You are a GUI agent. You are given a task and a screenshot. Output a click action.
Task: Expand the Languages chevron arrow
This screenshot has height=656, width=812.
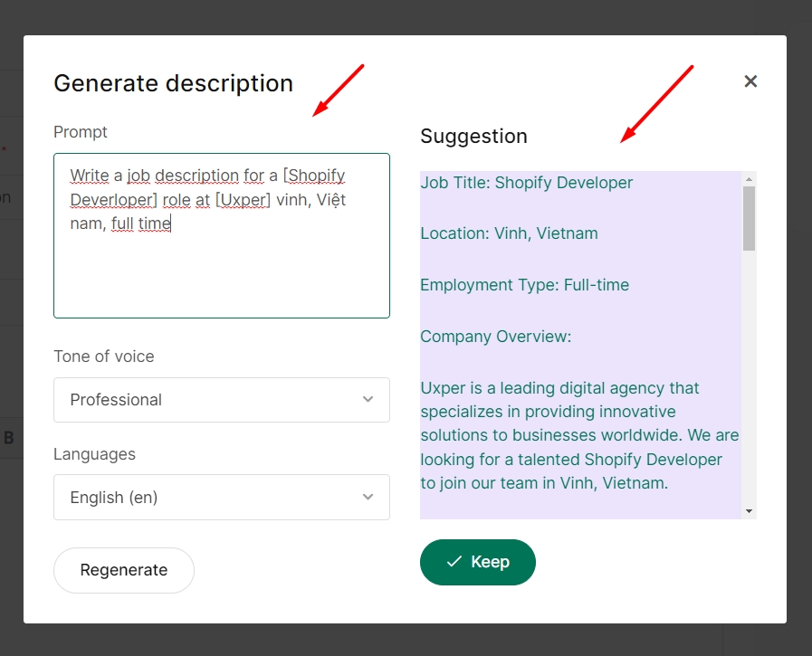tap(368, 498)
